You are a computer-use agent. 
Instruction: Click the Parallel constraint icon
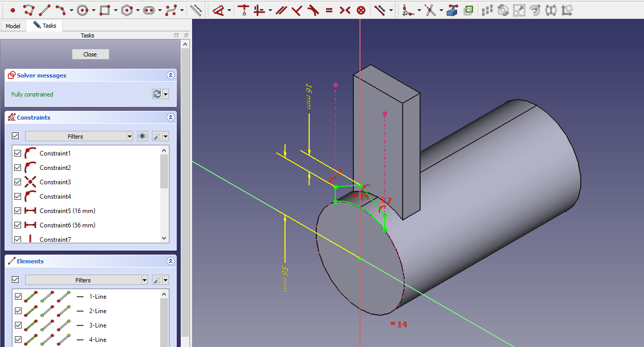pyautogui.click(x=280, y=10)
